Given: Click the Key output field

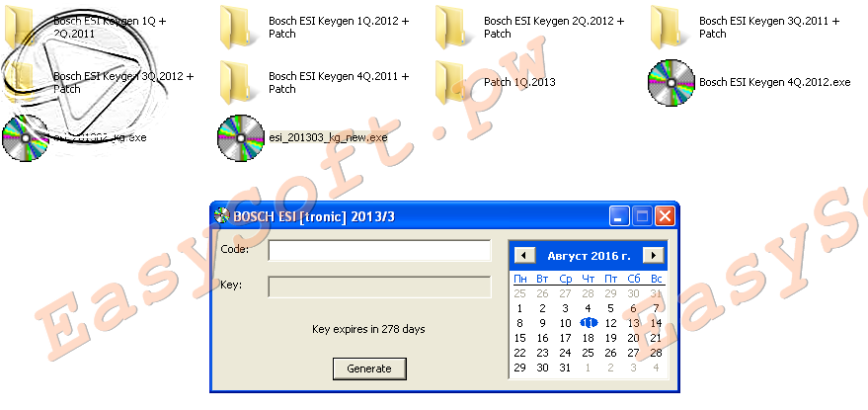Looking at the screenshot, I should coord(379,287).
